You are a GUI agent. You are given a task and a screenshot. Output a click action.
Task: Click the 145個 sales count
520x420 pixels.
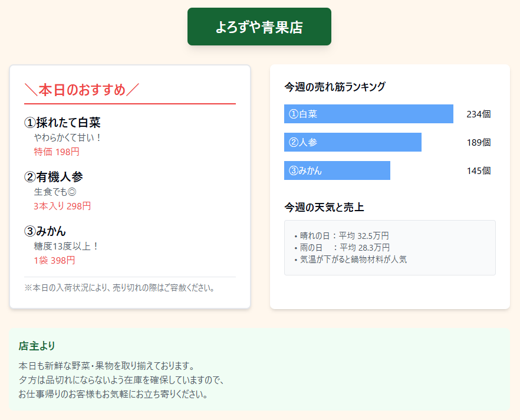tap(478, 170)
